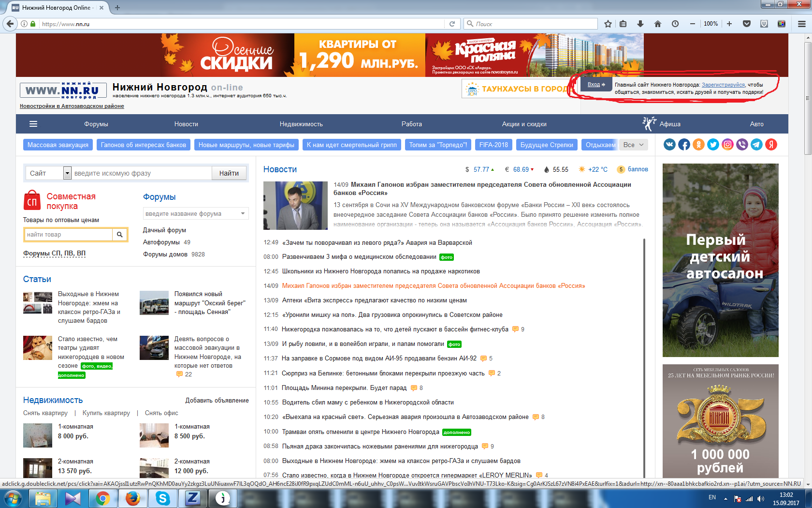Open Афиша in the navigation bar

(670, 124)
